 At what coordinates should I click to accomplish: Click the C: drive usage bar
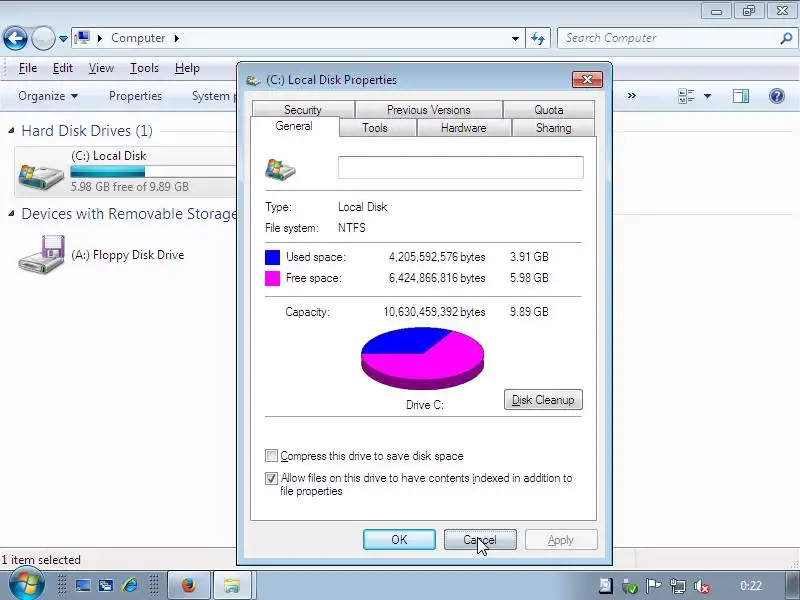pos(153,171)
